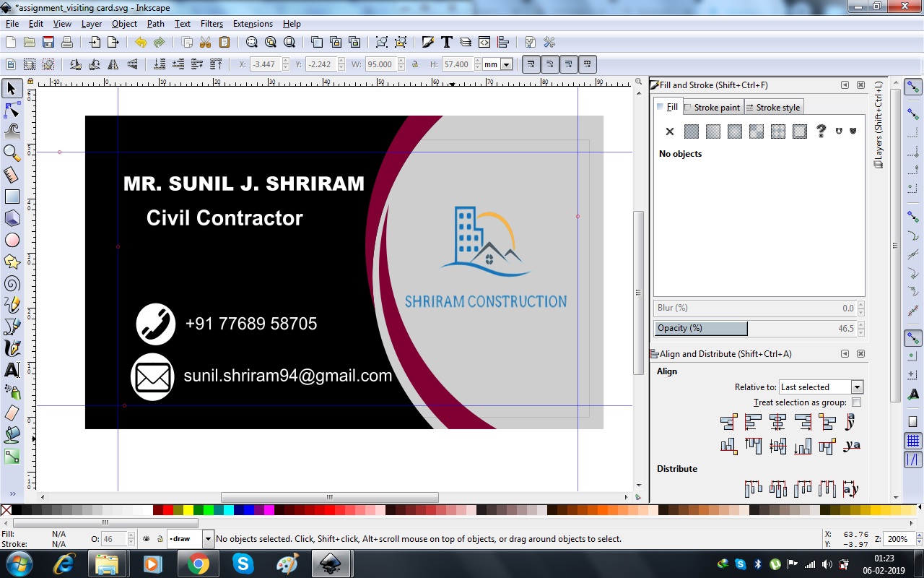Select the Text tool in the toolbox
The width and height of the screenshot is (924, 578).
pos(12,370)
